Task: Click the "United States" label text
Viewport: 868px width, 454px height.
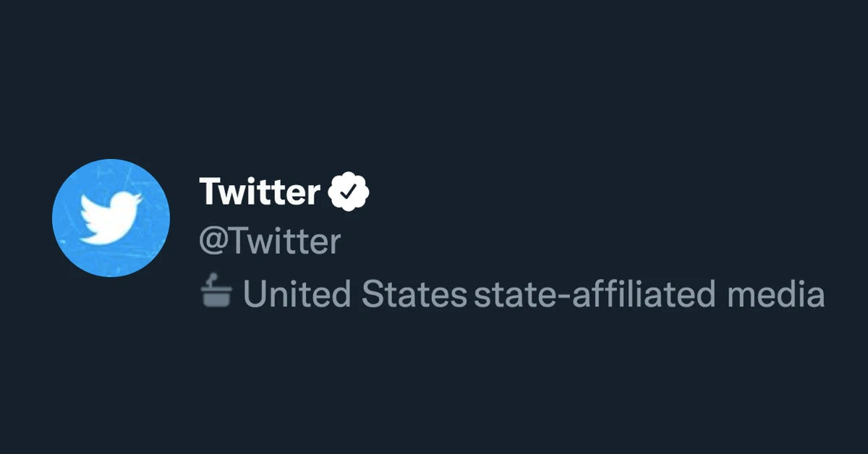Action: point(354,294)
